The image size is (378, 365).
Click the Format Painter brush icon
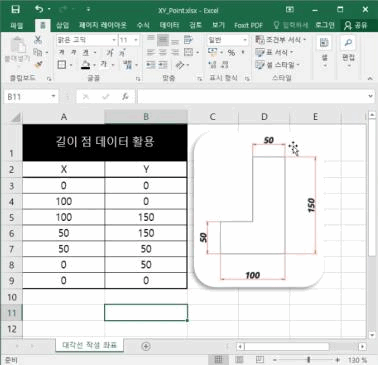pyautogui.click(x=38, y=64)
